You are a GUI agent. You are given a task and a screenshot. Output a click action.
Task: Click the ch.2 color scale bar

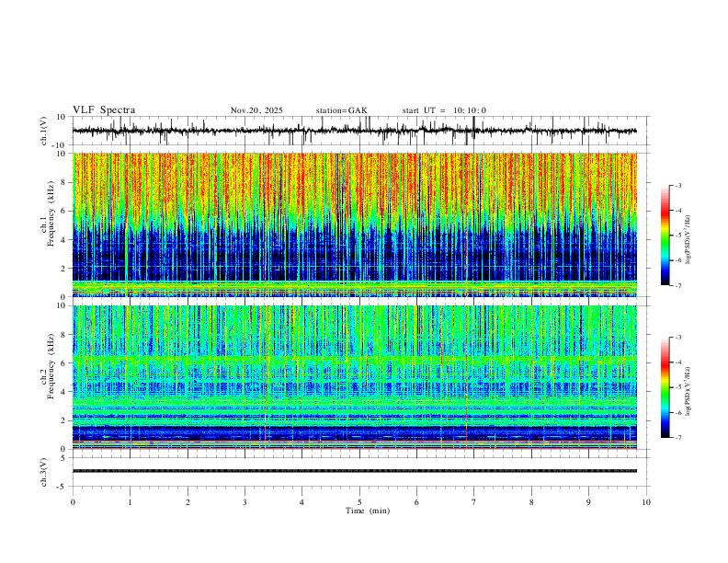coord(665,387)
